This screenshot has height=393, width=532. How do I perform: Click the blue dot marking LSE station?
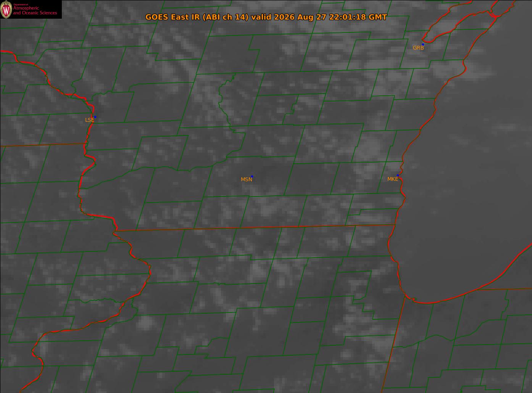pyautogui.click(x=95, y=117)
